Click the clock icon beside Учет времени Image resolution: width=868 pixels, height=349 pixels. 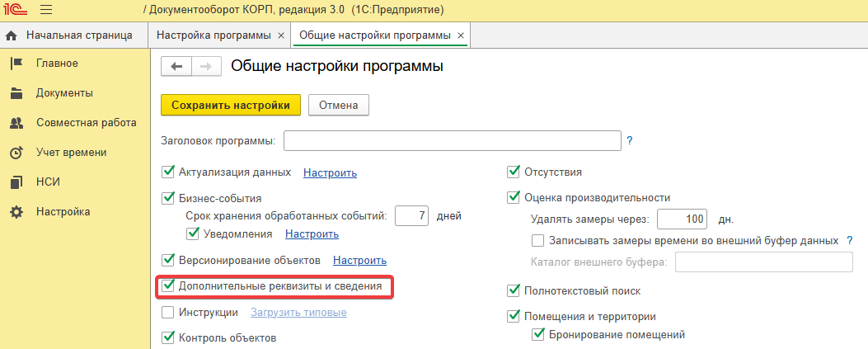click(16, 153)
